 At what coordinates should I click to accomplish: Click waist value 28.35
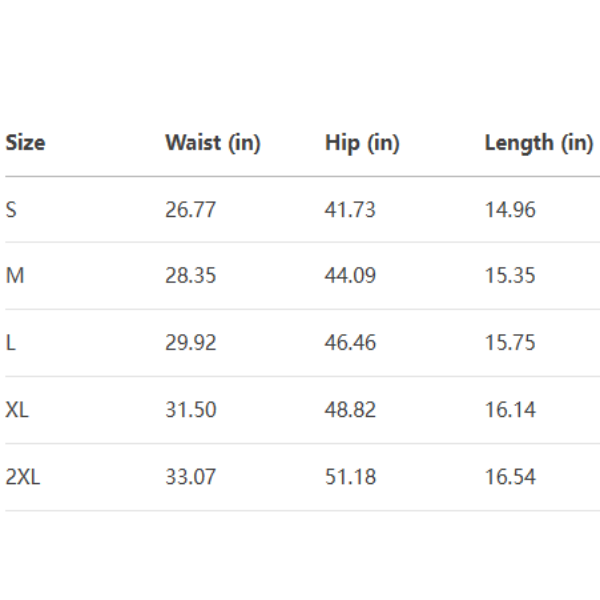190,276
